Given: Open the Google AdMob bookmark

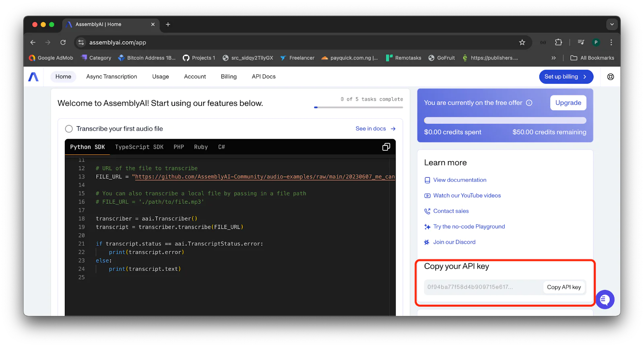Looking at the screenshot, I should click(x=51, y=58).
